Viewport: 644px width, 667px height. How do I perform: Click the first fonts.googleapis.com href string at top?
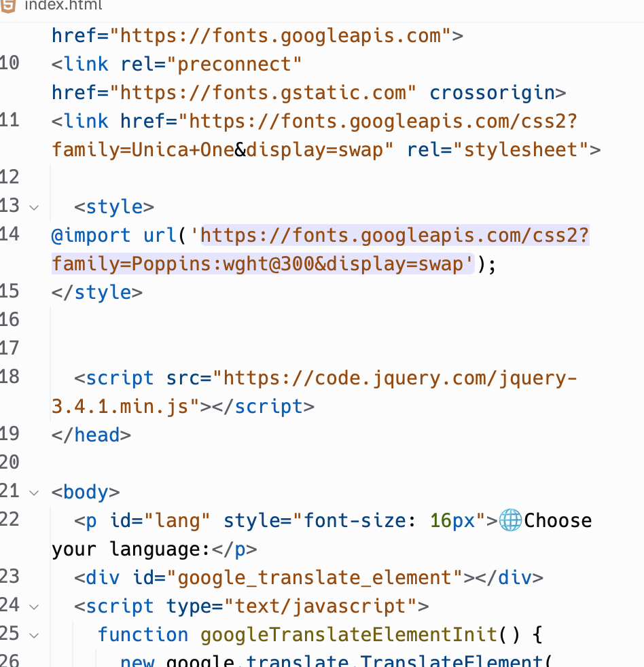(x=281, y=36)
